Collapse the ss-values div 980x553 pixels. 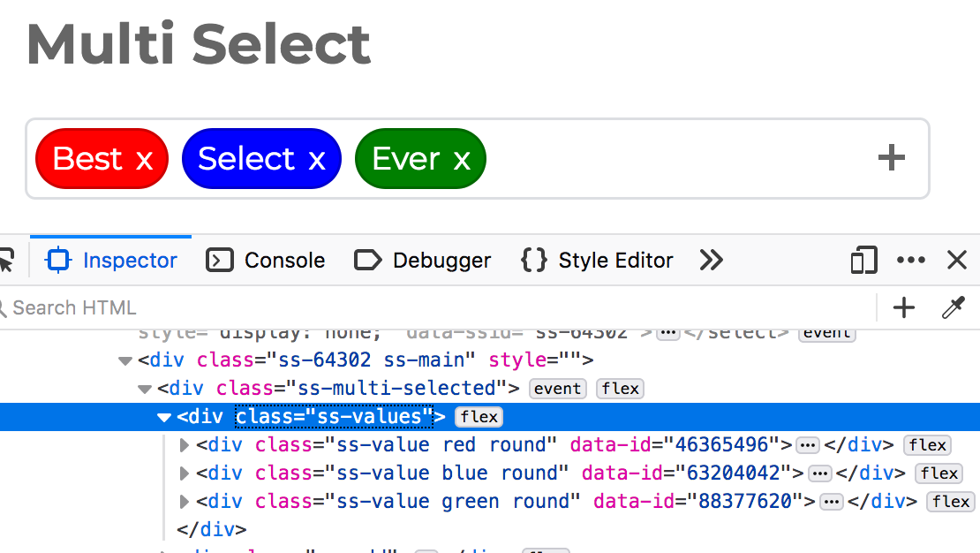point(163,417)
